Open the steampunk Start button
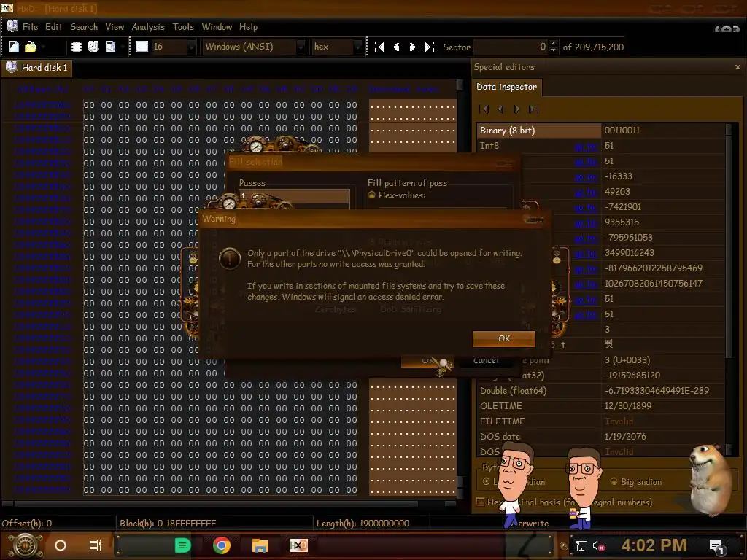The width and height of the screenshot is (747, 560). 26,545
